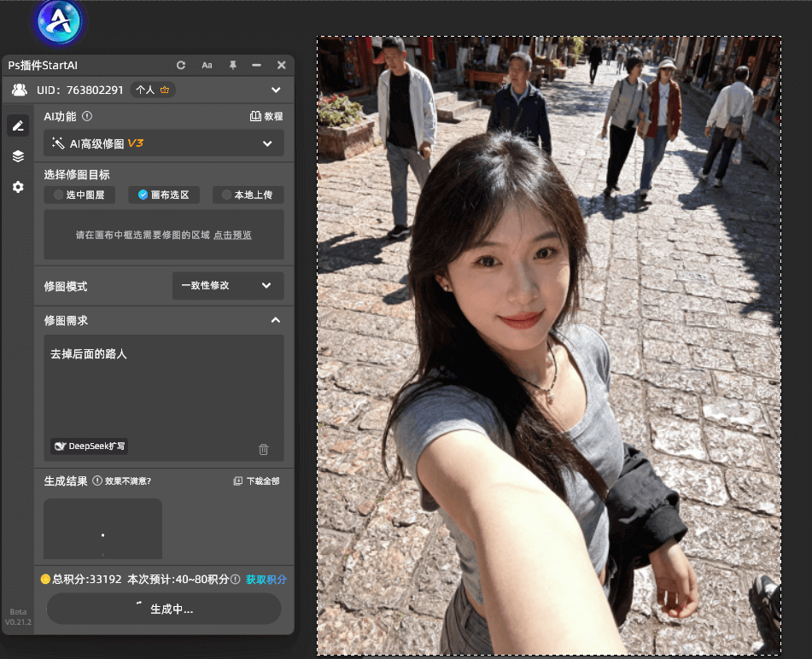
Task: Collapse the 修图需求 section
Action: (275, 320)
